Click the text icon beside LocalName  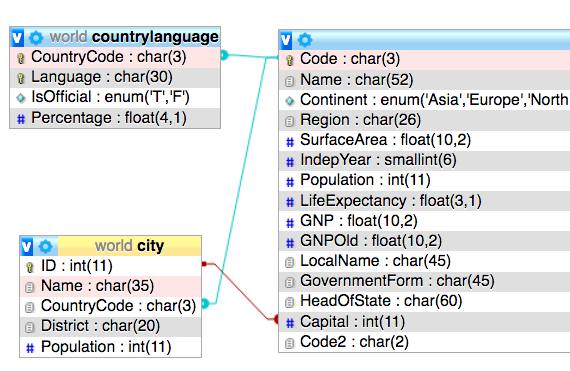(290, 262)
